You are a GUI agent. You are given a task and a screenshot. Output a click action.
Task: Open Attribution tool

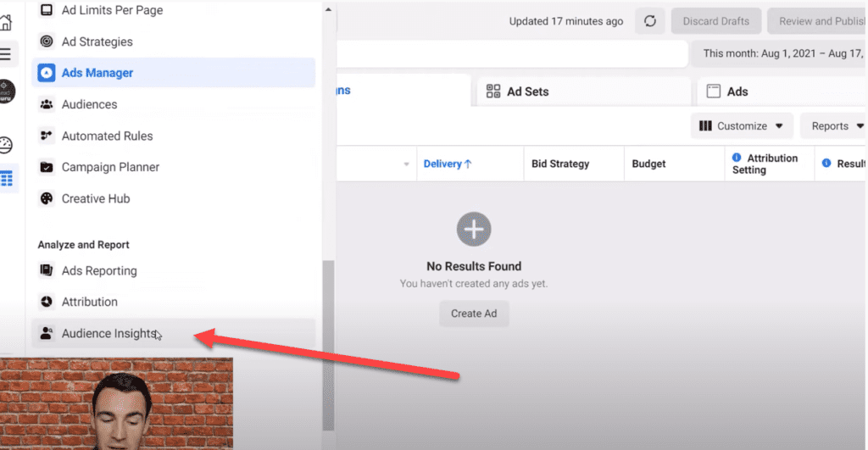coord(173,302)
